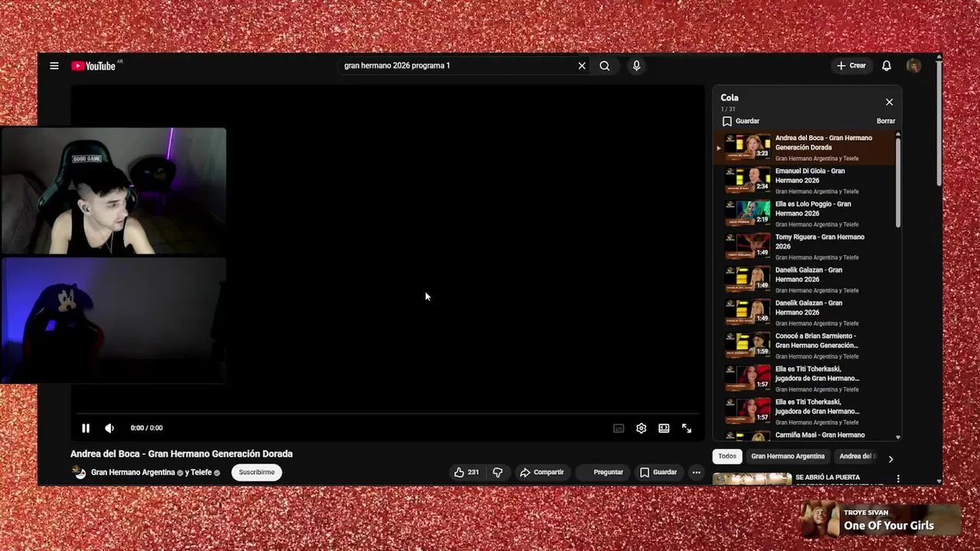
Task: Play Ella es Lolo Poggio video
Action: (804, 214)
